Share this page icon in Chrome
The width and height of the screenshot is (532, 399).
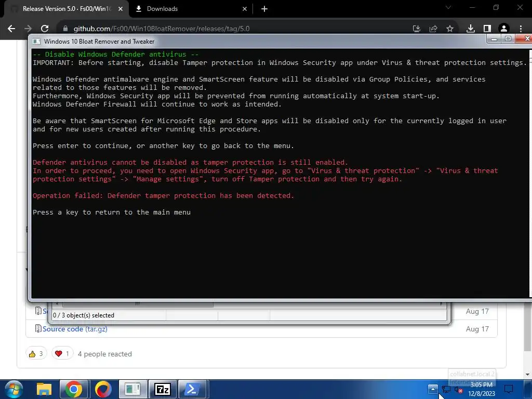point(433,29)
